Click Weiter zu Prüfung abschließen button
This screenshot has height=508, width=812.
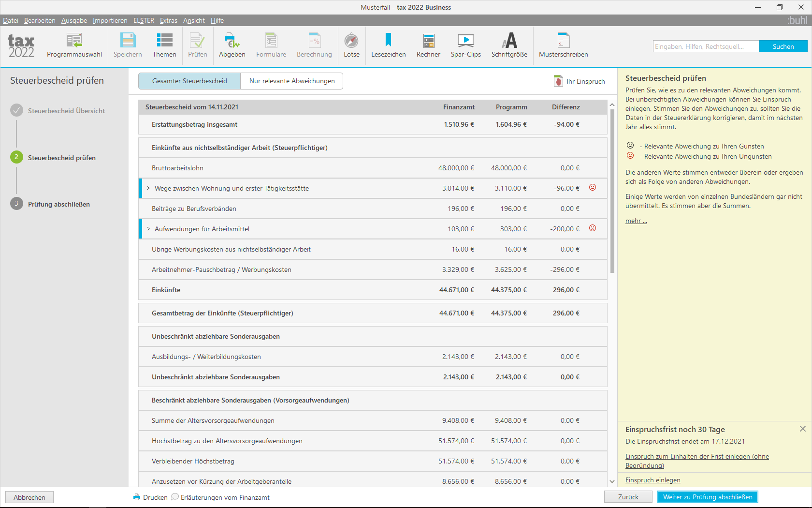point(708,497)
